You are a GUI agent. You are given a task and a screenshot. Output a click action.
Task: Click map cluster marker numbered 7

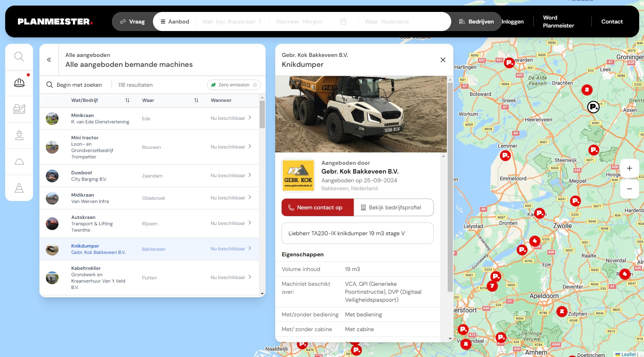pyautogui.click(x=492, y=286)
